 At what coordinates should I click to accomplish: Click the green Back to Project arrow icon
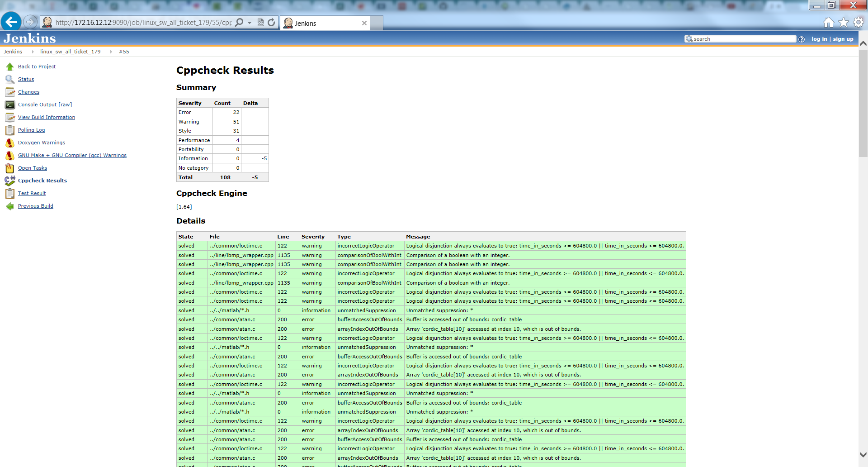(x=9, y=67)
